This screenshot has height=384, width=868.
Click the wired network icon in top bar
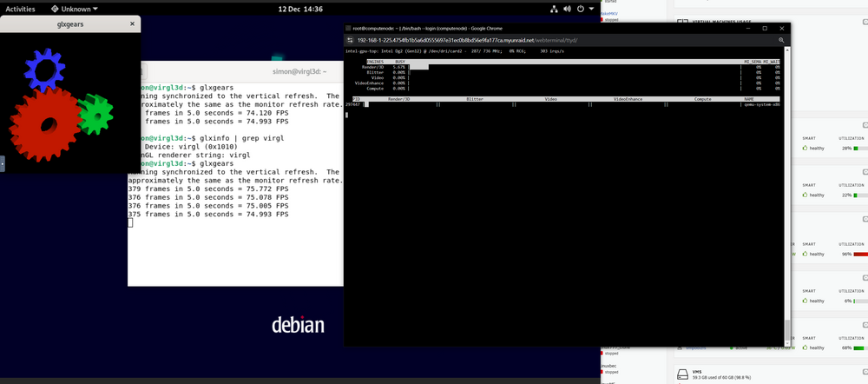pos(554,9)
